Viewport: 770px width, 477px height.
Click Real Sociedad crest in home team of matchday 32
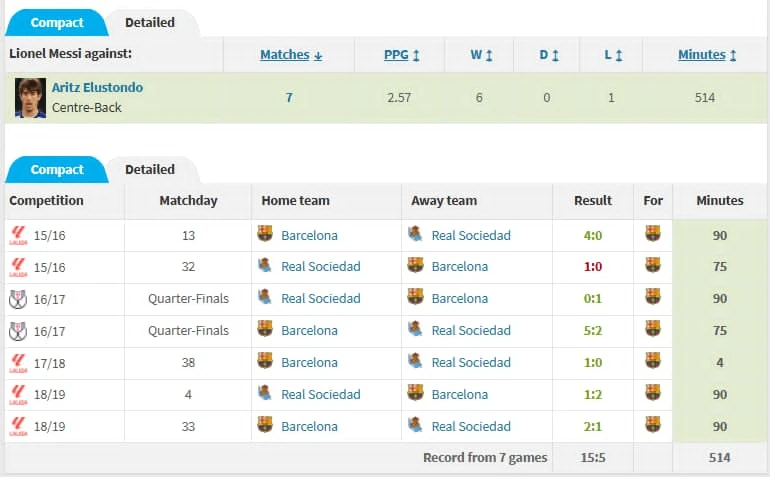[265, 266]
